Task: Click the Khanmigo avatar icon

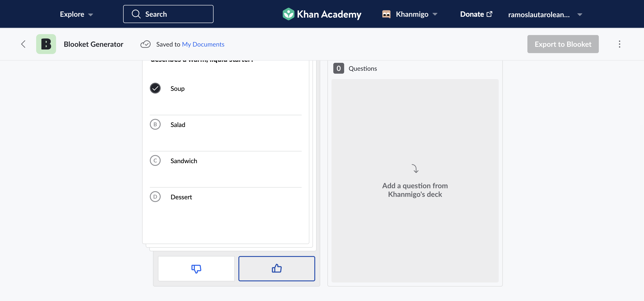Action: click(386, 14)
